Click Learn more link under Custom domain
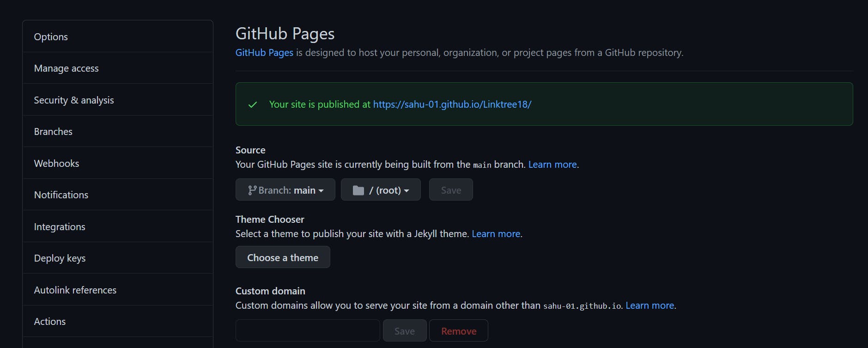Viewport: 868px width, 348px height. [x=650, y=305]
